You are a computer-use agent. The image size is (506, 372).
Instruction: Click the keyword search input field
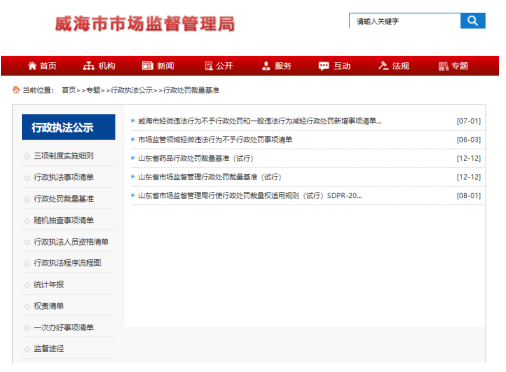point(405,21)
